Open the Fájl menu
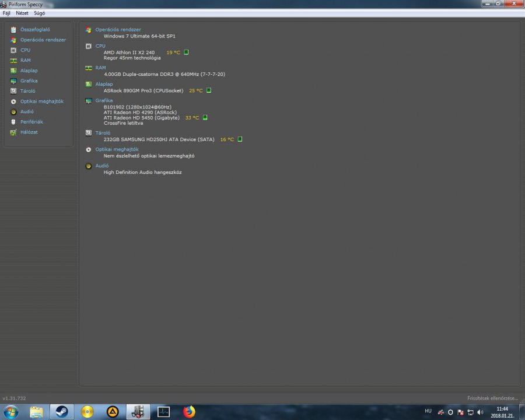The width and height of the screenshot is (525, 420). pos(6,13)
